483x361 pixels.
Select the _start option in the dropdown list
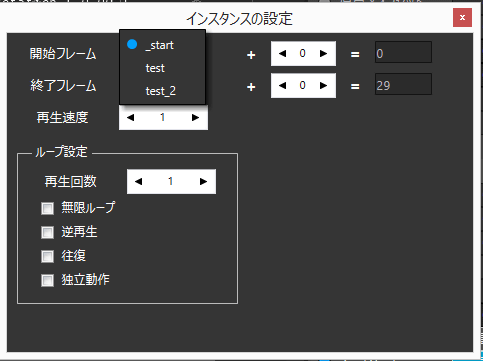[x=162, y=45]
